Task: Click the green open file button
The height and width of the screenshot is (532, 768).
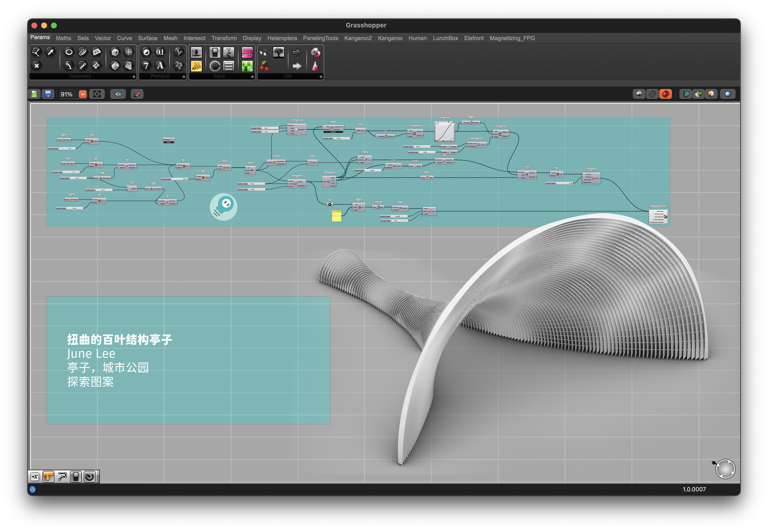Action: pyautogui.click(x=34, y=94)
